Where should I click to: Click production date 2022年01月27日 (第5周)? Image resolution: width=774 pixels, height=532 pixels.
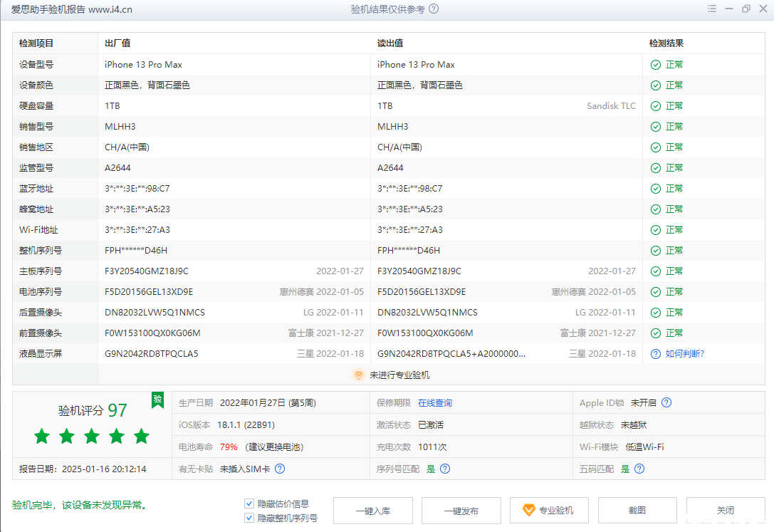click(x=268, y=403)
